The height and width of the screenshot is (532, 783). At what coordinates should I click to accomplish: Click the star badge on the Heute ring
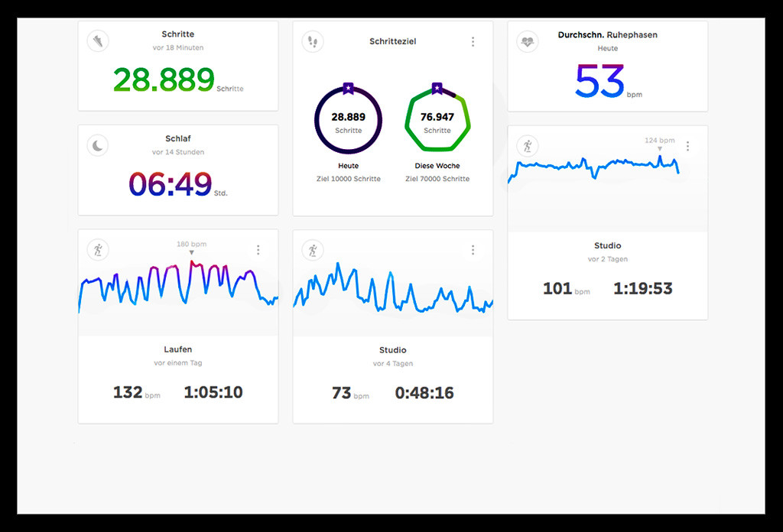pyautogui.click(x=348, y=89)
